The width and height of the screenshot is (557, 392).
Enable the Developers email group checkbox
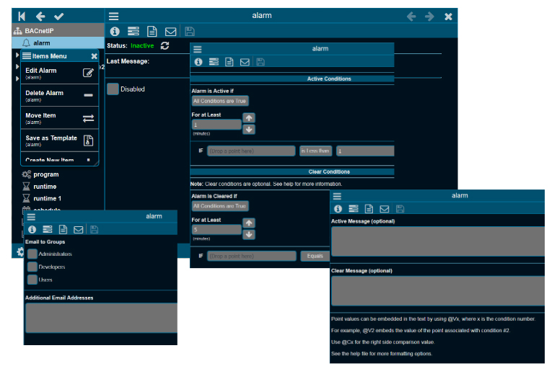tap(32, 267)
